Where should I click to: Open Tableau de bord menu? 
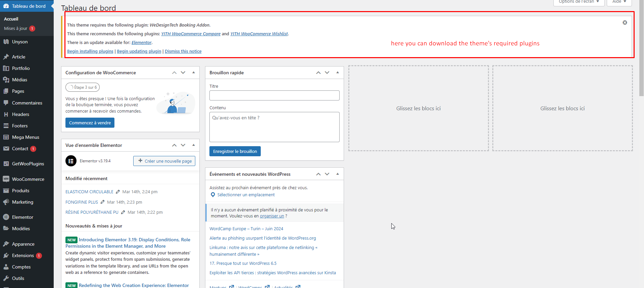pos(27,6)
